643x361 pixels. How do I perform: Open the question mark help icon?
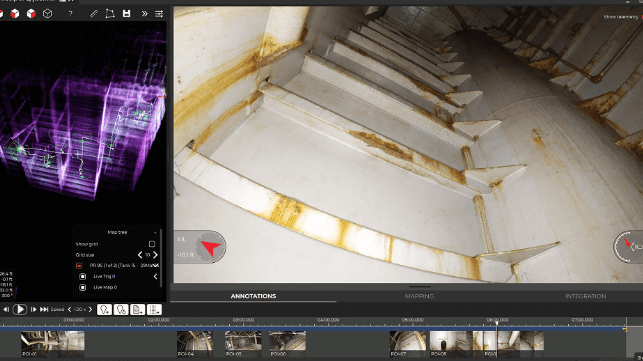click(x=71, y=14)
